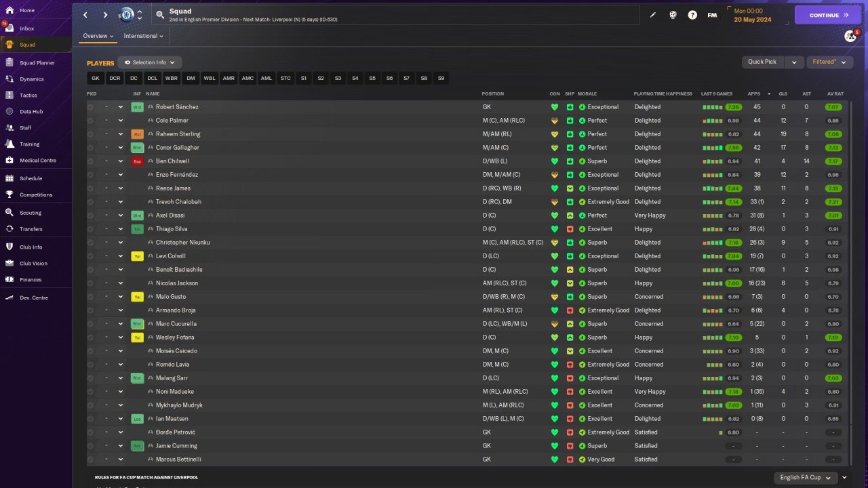The height and width of the screenshot is (488, 868).
Task: Sort by the AV RAT column header
Action: point(835,94)
